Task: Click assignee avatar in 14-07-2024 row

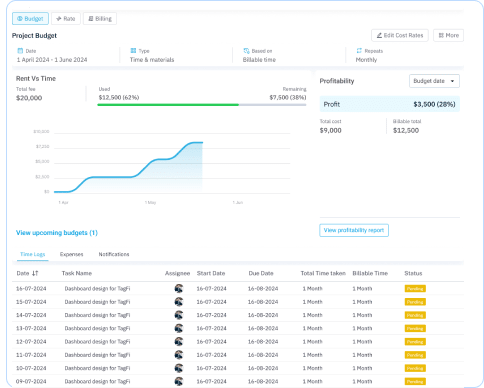Action: [x=179, y=315]
